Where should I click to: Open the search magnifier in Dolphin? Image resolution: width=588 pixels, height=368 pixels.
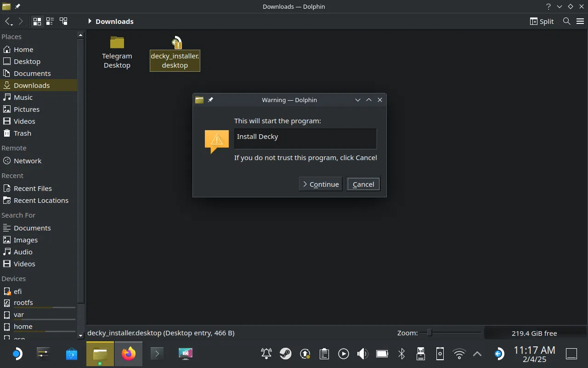(567, 21)
